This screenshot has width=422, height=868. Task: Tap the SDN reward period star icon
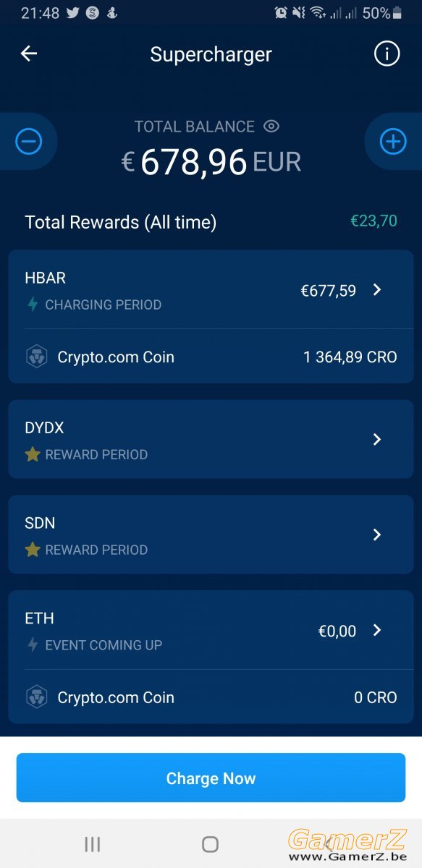coord(33,550)
